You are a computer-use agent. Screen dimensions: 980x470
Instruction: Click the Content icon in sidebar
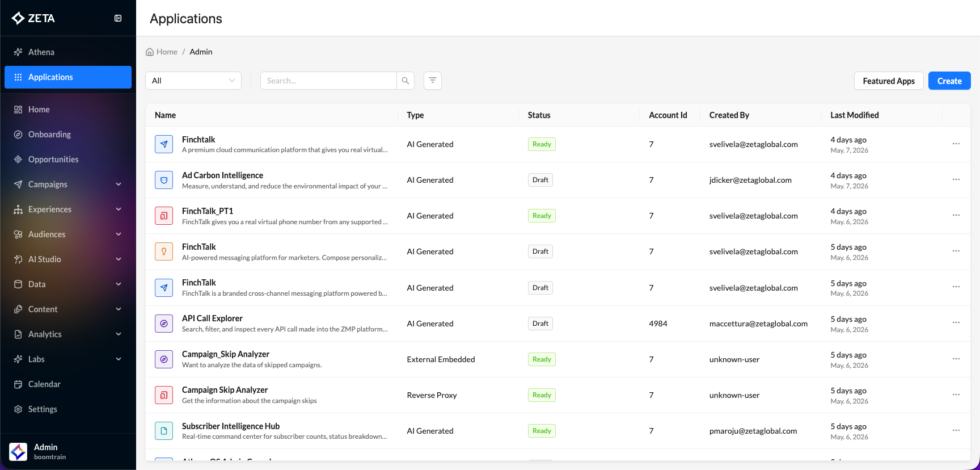coord(18,309)
